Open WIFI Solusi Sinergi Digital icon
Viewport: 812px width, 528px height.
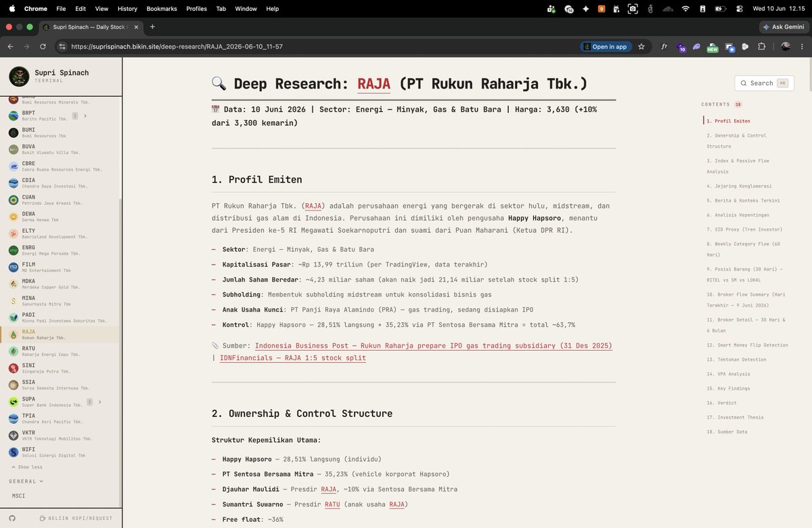(x=14, y=452)
